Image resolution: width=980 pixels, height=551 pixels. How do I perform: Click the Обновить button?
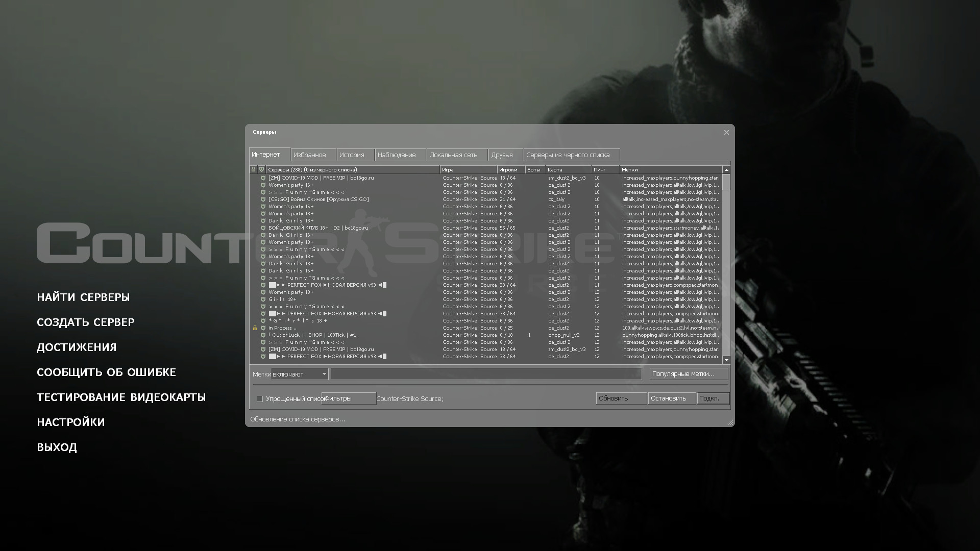coord(621,398)
